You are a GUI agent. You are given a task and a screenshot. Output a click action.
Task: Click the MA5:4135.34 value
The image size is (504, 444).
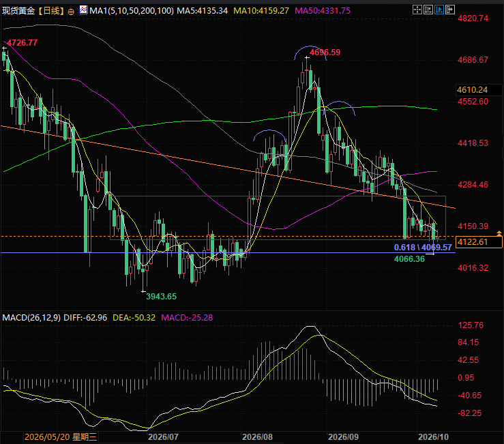tap(202, 11)
